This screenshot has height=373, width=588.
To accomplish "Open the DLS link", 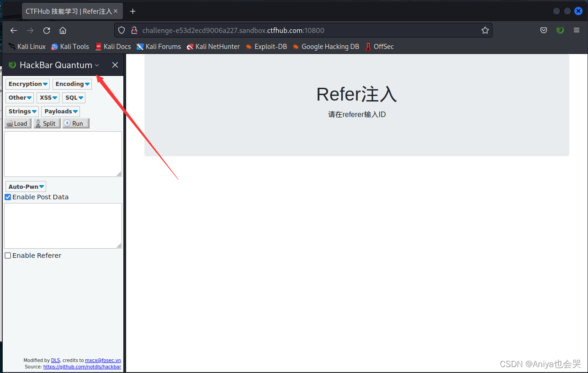I will [55, 360].
